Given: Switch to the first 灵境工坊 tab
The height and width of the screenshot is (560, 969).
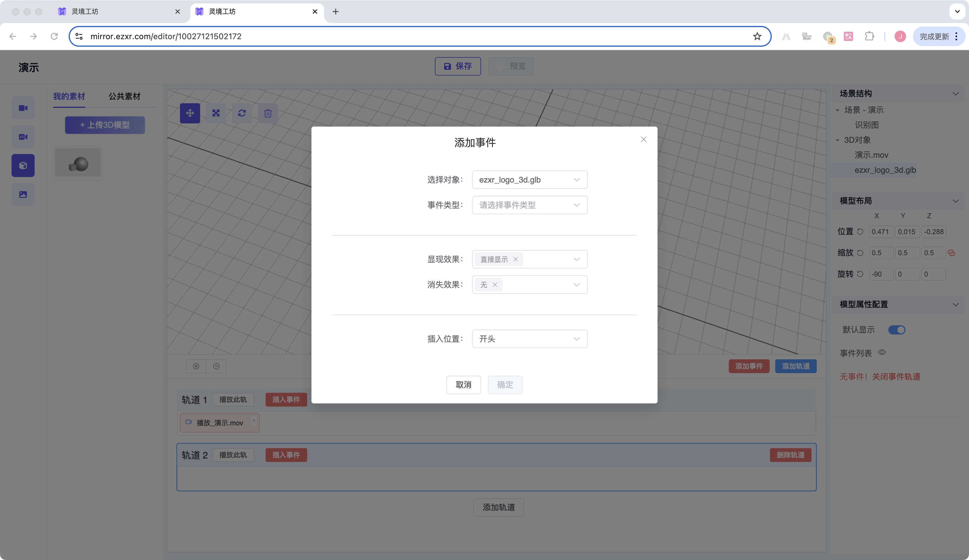Looking at the screenshot, I should pos(119,12).
